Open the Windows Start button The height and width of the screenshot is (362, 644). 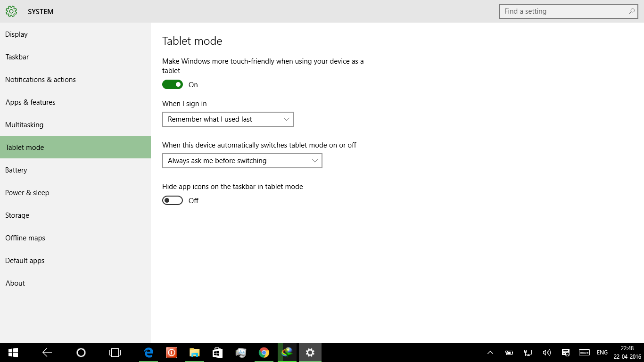[13, 353]
